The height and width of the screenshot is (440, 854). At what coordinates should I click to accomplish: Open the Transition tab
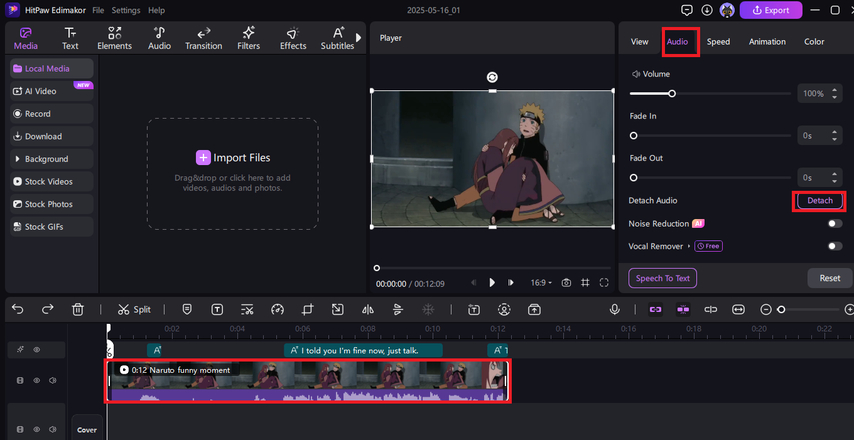tap(203, 38)
